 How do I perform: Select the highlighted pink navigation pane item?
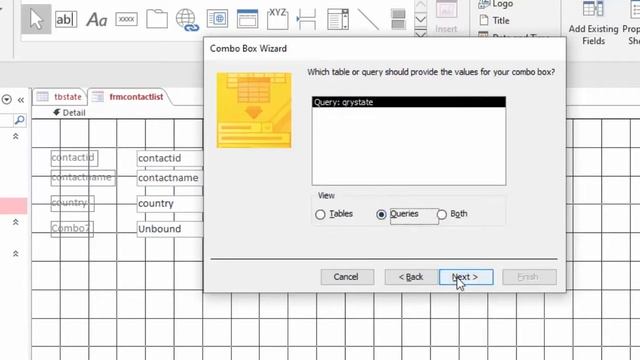[13, 206]
